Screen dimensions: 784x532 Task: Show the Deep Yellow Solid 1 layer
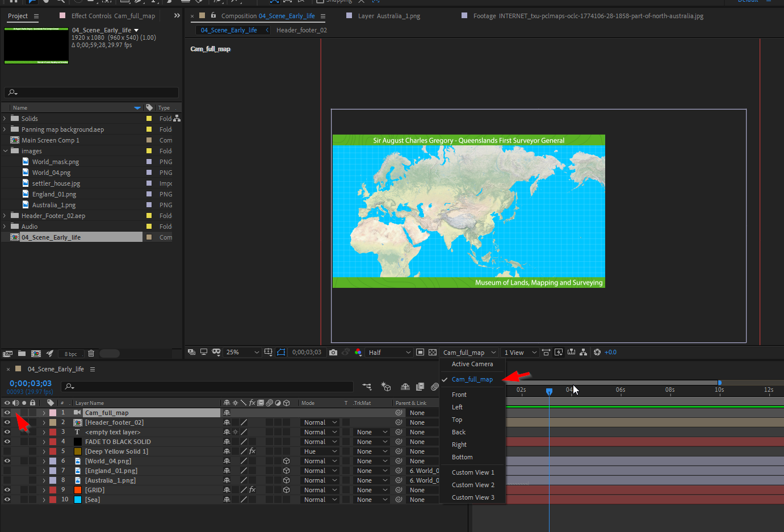tap(7, 451)
